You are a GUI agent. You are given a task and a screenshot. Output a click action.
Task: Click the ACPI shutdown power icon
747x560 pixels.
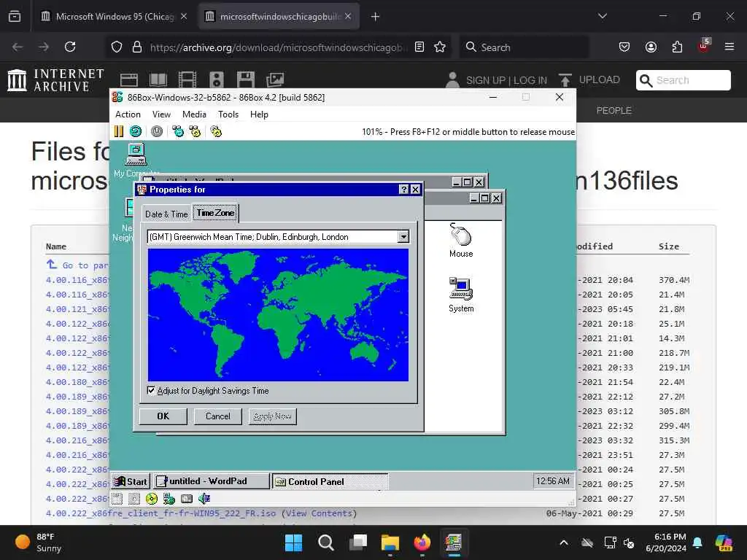157,131
